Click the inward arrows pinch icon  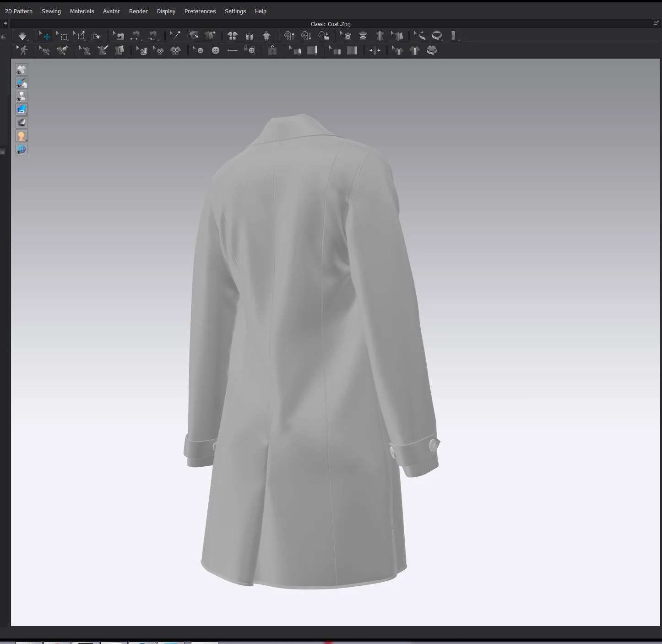(375, 50)
